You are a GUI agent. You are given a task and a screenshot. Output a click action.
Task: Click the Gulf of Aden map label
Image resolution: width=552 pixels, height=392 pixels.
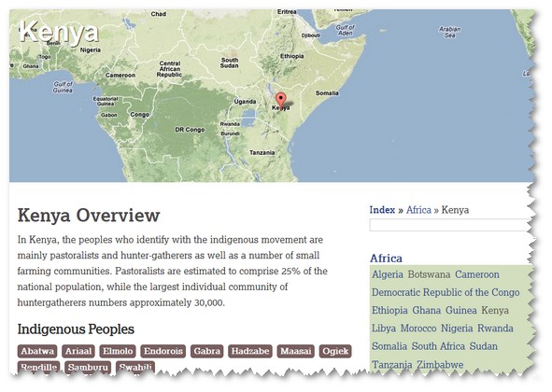346,30
